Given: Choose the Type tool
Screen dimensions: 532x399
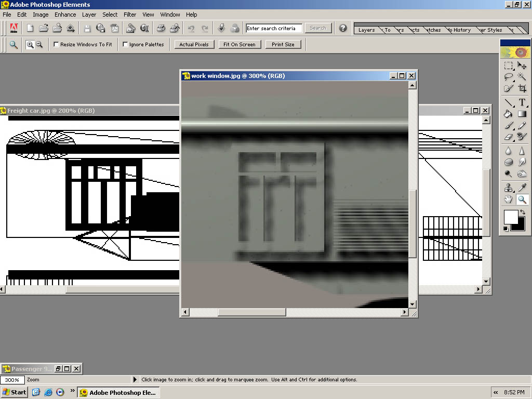Looking at the screenshot, I should click(x=522, y=102).
